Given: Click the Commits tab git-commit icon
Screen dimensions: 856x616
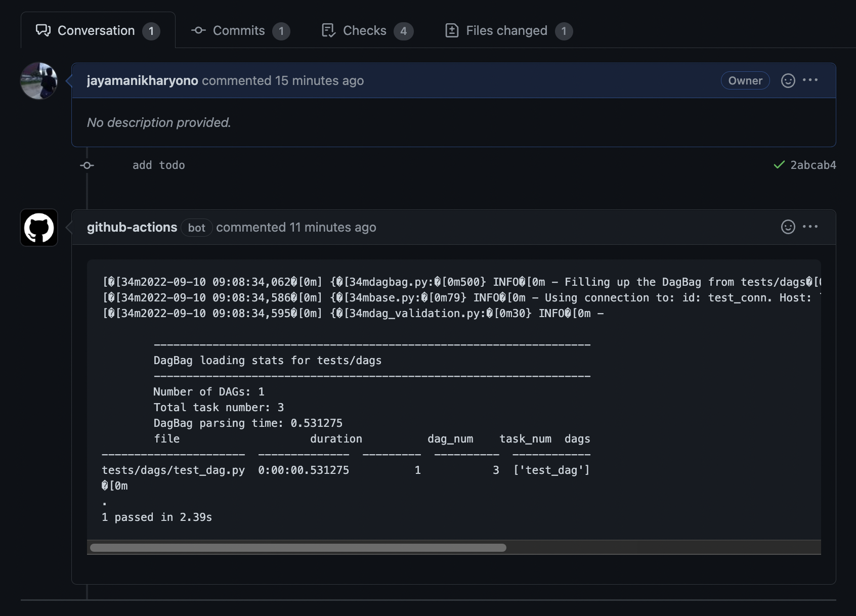Looking at the screenshot, I should [198, 30].
